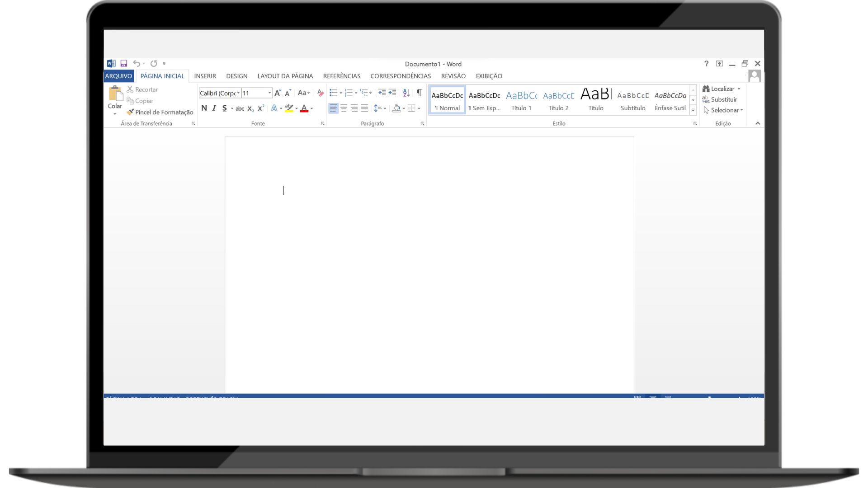
Task: Open the INSERIR tab
Action: click(205, 76)
